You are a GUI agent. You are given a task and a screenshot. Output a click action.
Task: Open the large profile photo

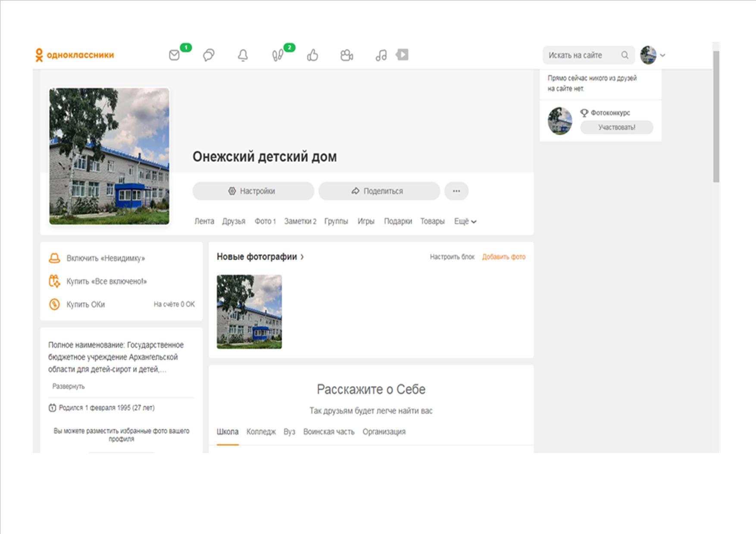(109, 156)
